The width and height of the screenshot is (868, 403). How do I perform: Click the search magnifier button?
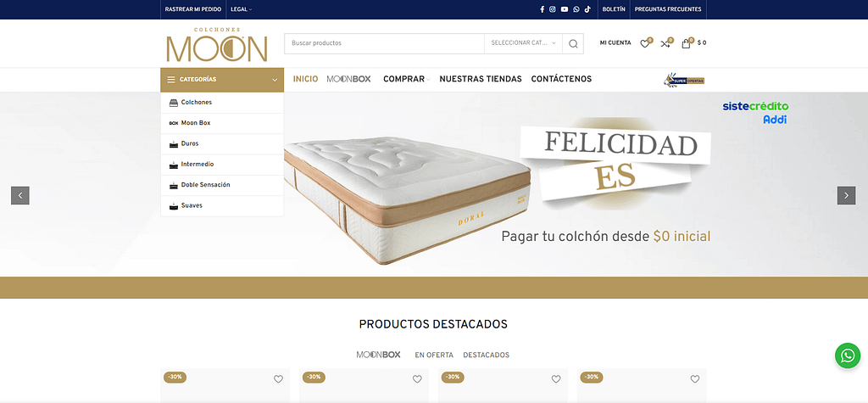click(x=573, y=43)
